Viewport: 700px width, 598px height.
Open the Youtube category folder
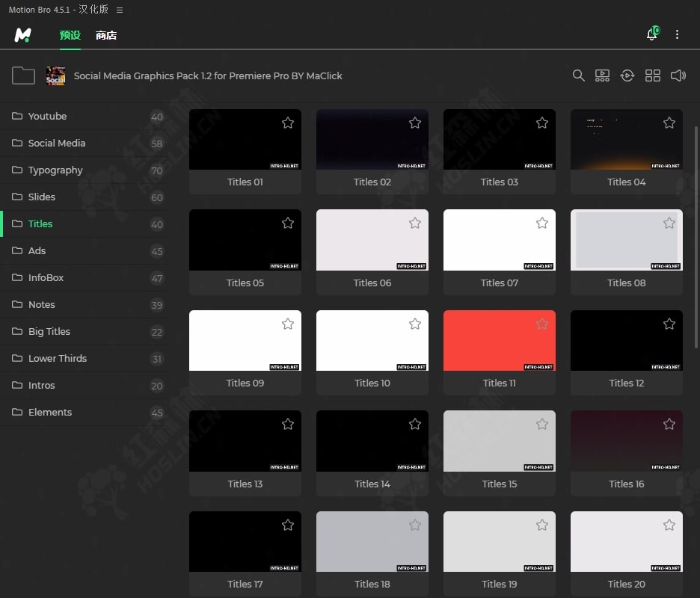coord(47,116)
